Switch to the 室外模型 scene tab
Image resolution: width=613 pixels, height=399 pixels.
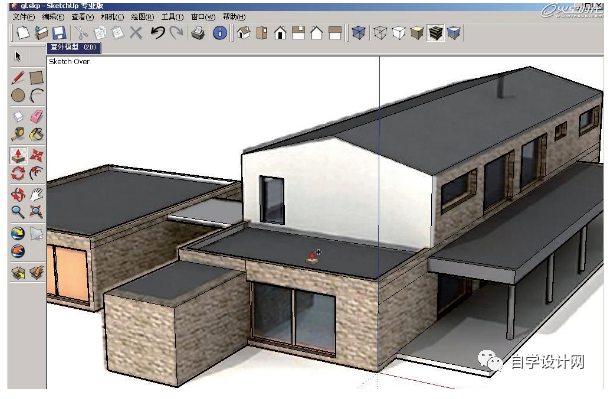74,48
